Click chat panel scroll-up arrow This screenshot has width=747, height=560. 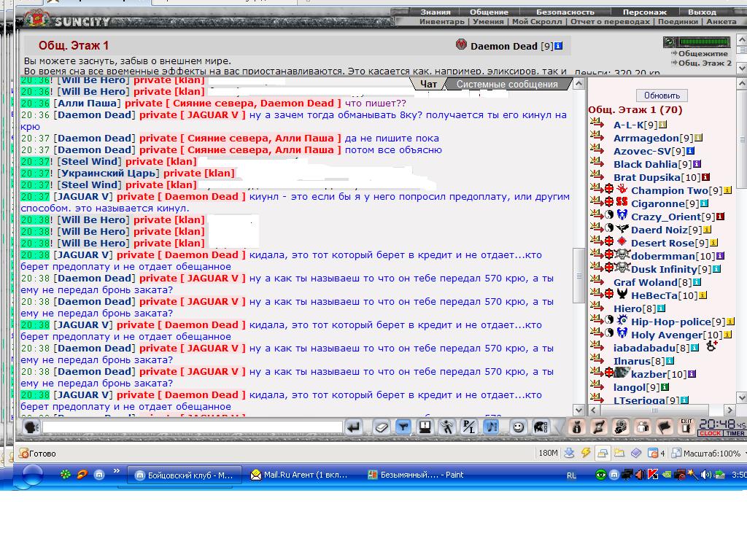(x=578, y=85)
